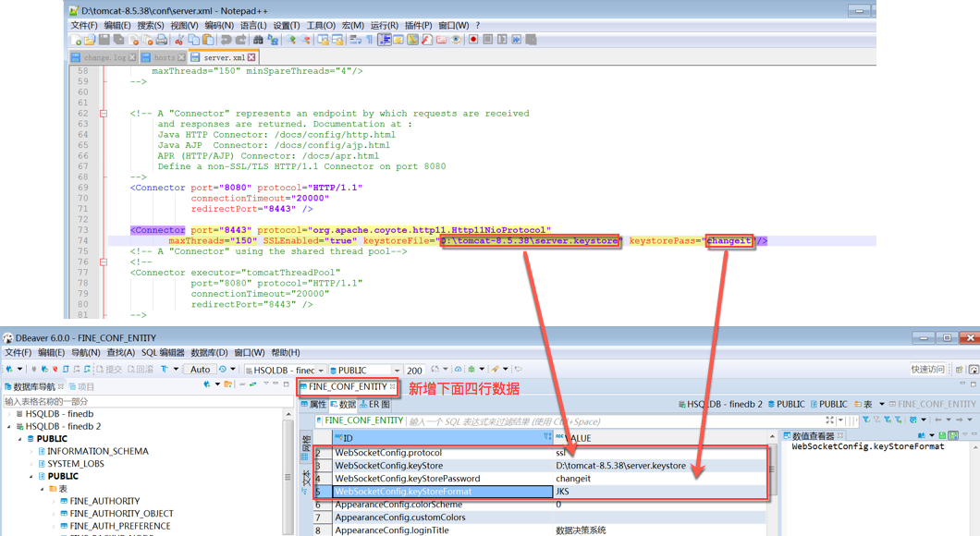Toggle show all characters pilcrow icon
This screenshot has width=980, height=536.
coord(370,40)
